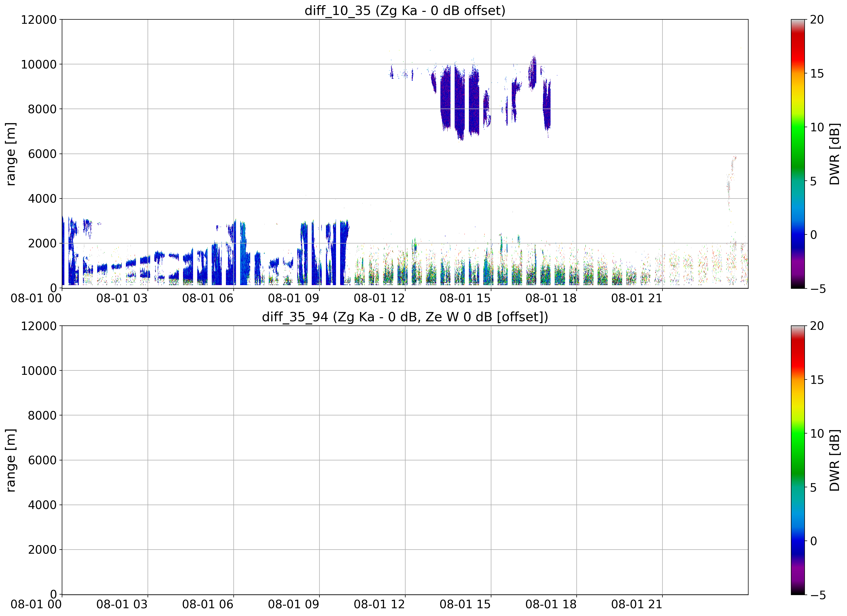Click the top plot 08-01 21 time label
The width and height of the screenshot is (847, 616).
[x=637, y=298]
